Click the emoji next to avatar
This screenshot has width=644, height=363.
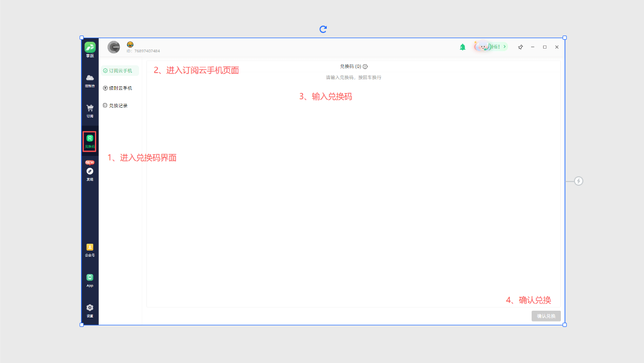(130, 44)
